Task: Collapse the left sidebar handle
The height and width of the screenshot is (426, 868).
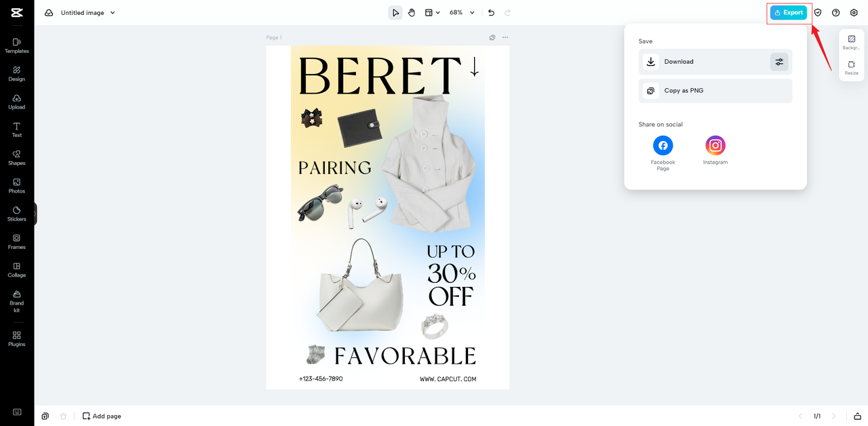Action: [x=35, y=214]
